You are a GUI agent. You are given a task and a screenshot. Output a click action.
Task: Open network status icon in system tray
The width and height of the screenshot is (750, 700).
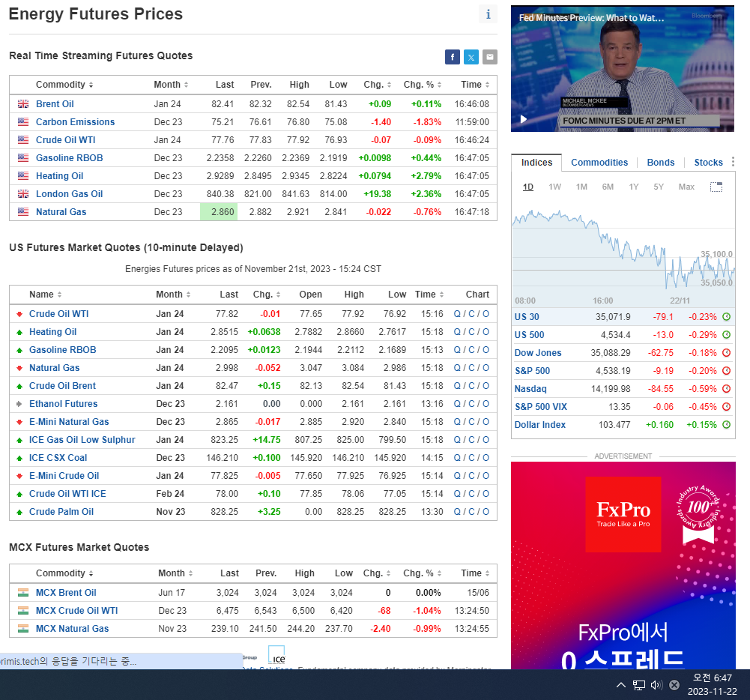click(639, 685)
